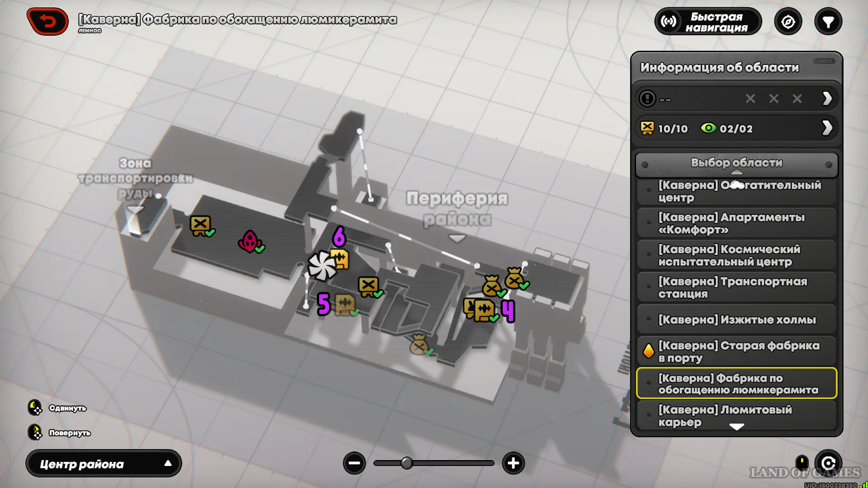Select the radio for Транспортная станция

(649, 287)
